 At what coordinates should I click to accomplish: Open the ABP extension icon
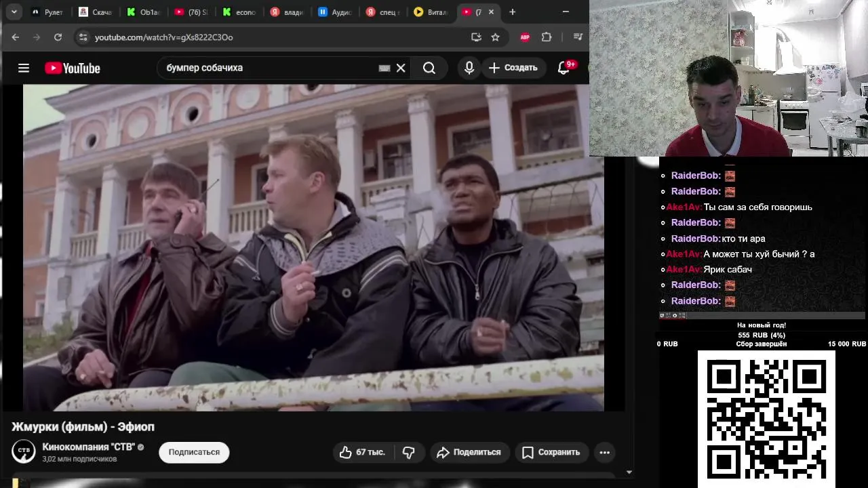click(x=525, y=37)
